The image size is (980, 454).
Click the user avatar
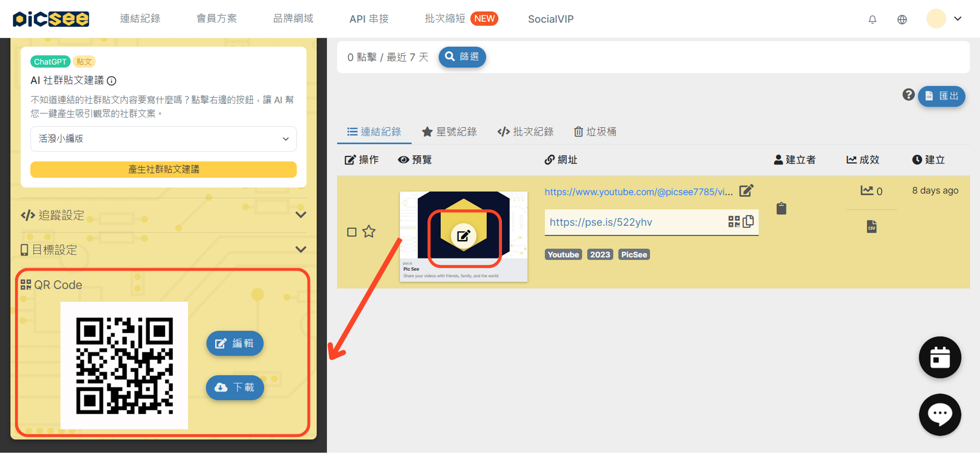[x=936, y=19]
